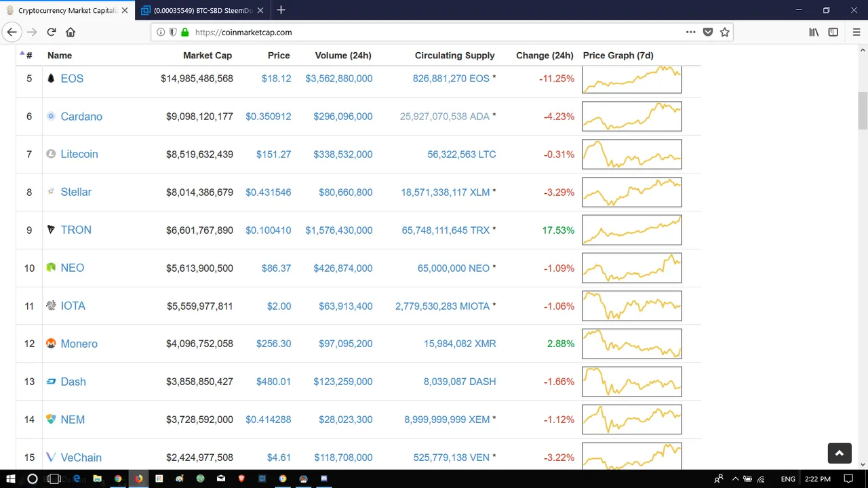Reload the current page
This screenshot has width=868, height=488.
coord(51,32)
